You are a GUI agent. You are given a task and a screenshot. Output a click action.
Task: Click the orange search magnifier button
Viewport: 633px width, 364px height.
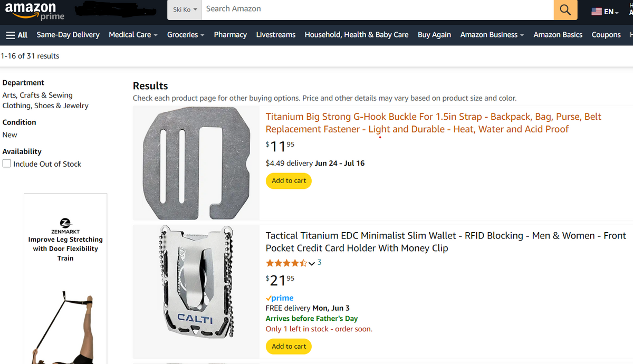pyautogui.click(x=565, y=10)
